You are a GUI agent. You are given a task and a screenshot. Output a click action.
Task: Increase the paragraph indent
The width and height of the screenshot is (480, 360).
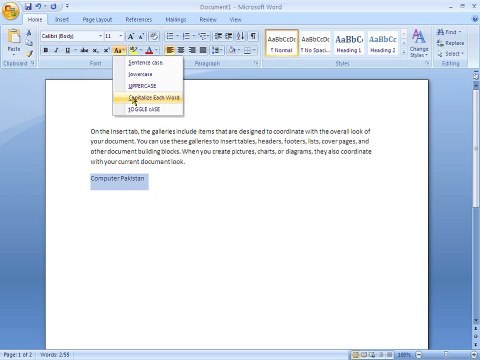[x=229, y=36]
